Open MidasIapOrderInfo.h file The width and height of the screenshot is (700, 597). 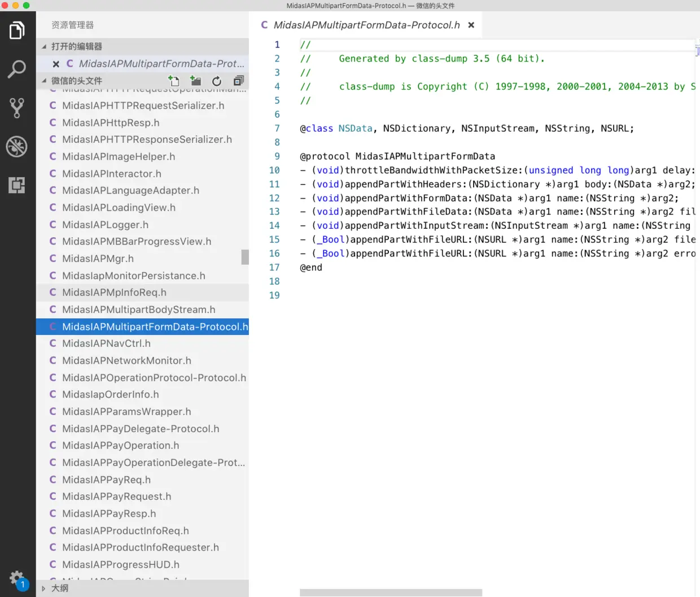click(142, 394)
